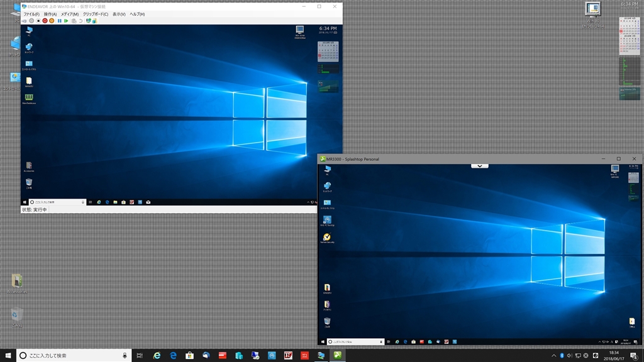644x362 pixels.
Task: Open the ファイル(F) menu
Action: click(31, 14)
